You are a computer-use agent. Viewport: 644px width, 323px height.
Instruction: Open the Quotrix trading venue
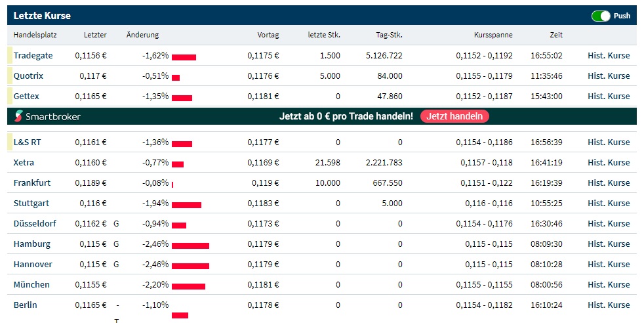click(x=28, y=76)
